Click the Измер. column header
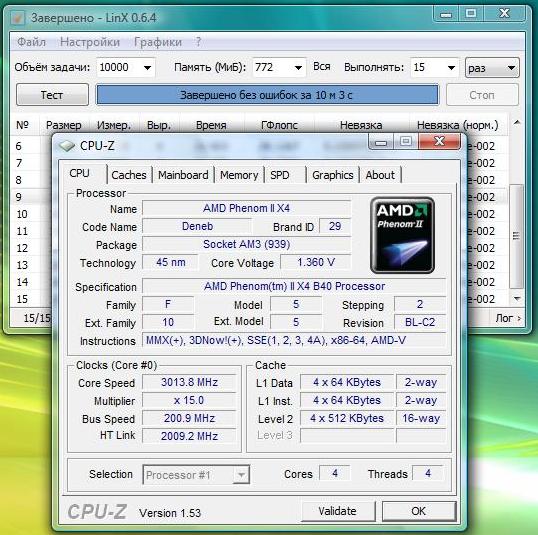Image resolution: width=538 pixels, height=535 pixels. [x=114, y=125]
